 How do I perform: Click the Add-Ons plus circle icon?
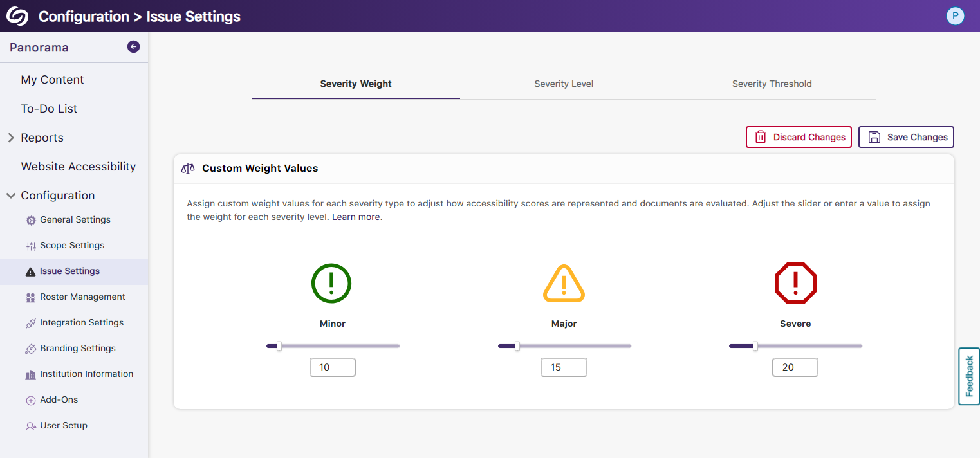pyautogui.click(x=31, y=400)
